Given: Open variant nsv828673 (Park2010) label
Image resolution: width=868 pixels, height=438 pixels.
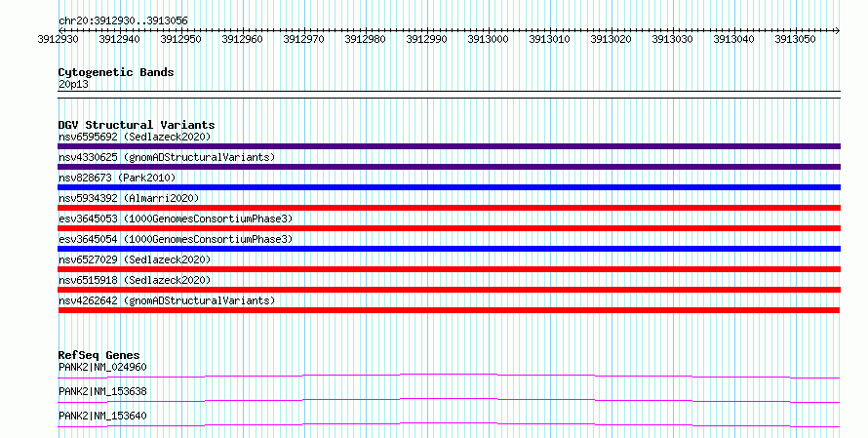Looking at the screenshot, I should point(117,178).
